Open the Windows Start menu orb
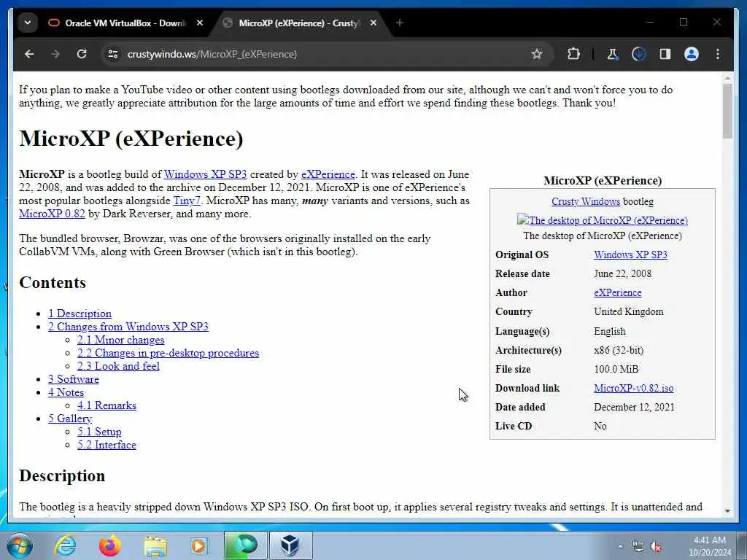 20,545
